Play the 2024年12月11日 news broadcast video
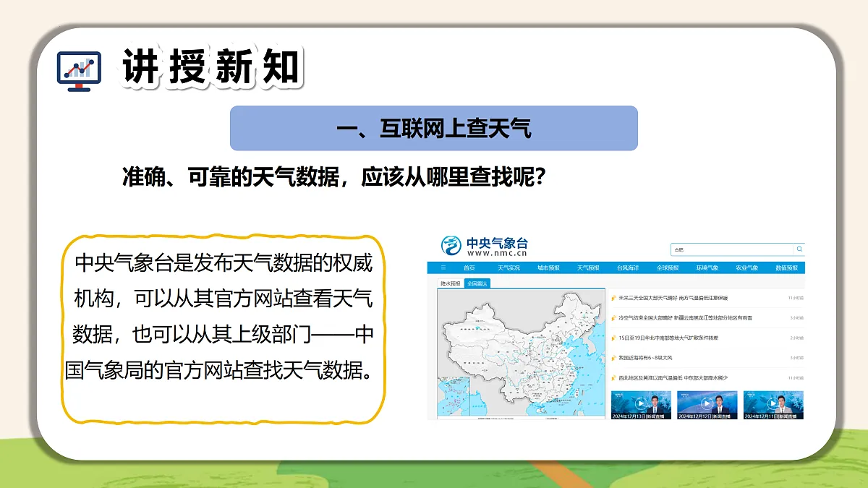The height and width of the screenshot is (488, 868). click(x=773, y=405)
